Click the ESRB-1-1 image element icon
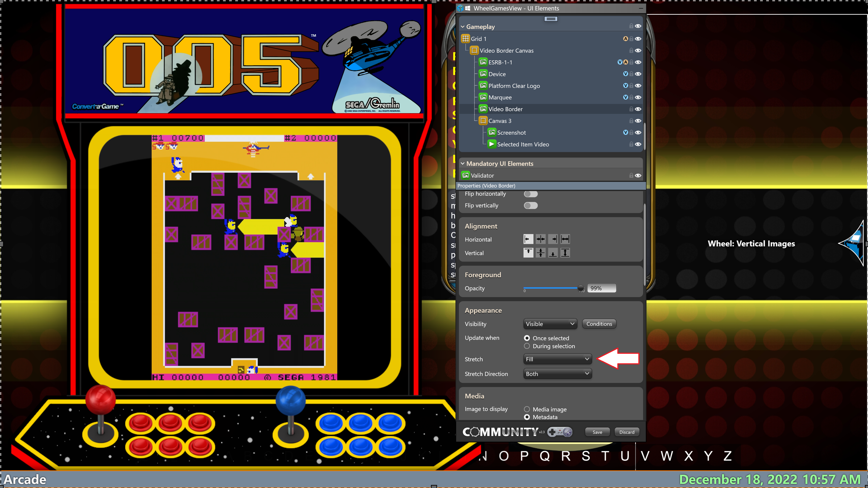868x488 pixels. pos(483,62)
